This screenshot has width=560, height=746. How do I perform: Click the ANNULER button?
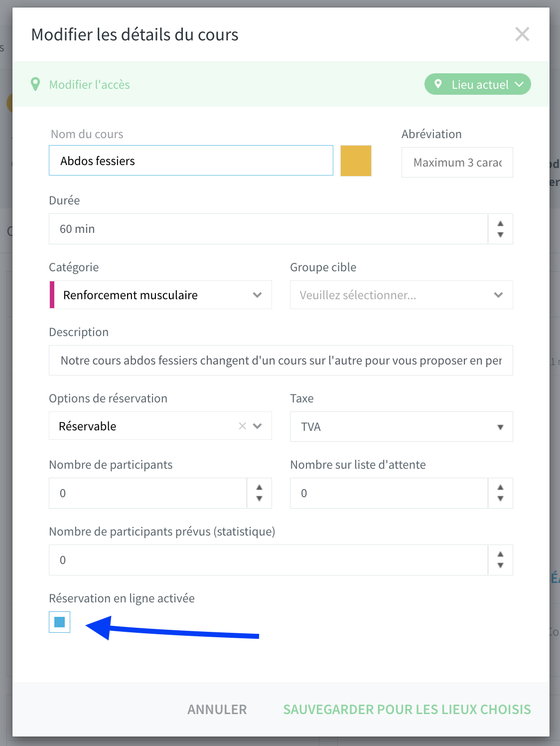click(217, 710)
